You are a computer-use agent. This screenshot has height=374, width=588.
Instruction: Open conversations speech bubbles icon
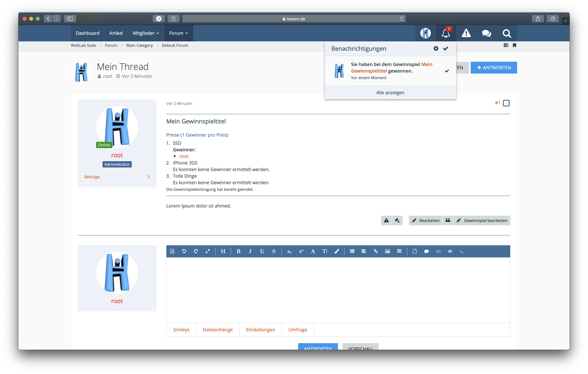pyautogui.click(x=486, y=33)
